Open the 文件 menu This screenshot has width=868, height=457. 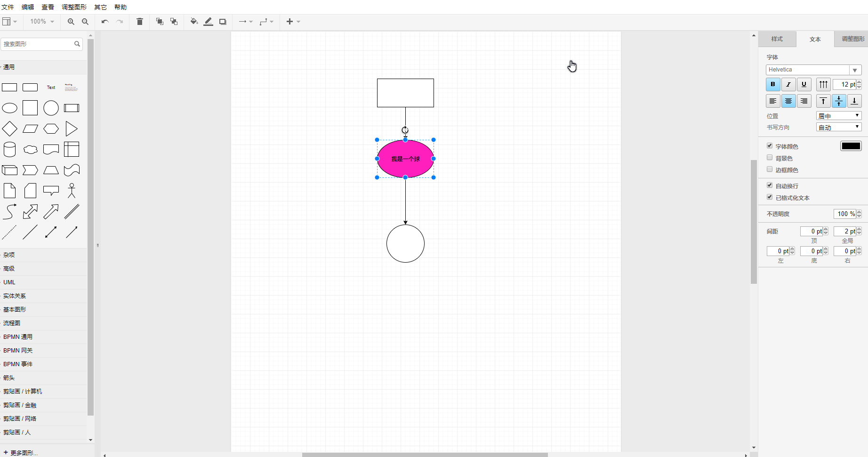8,7
